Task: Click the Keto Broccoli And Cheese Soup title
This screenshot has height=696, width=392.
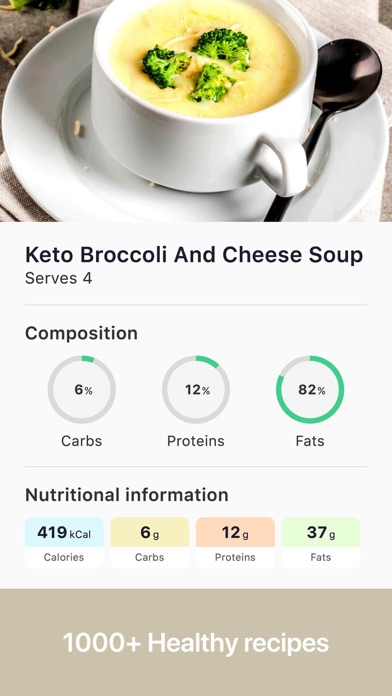Action: click(x=194, y=255)
